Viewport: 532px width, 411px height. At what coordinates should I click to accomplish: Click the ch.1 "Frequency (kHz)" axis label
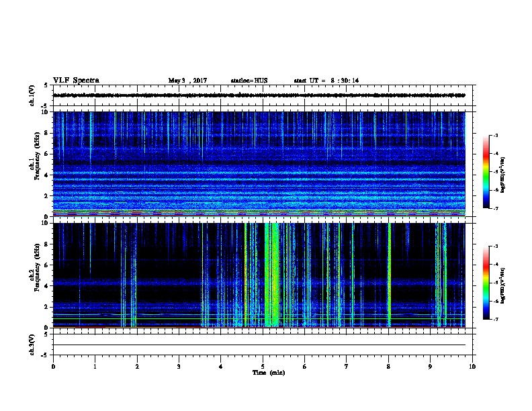(x=37, y=156)
